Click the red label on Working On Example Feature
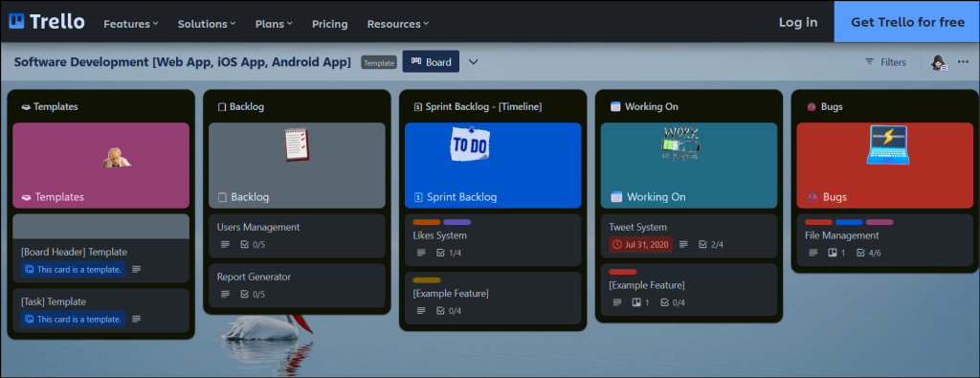 click(x=622, y=272)
